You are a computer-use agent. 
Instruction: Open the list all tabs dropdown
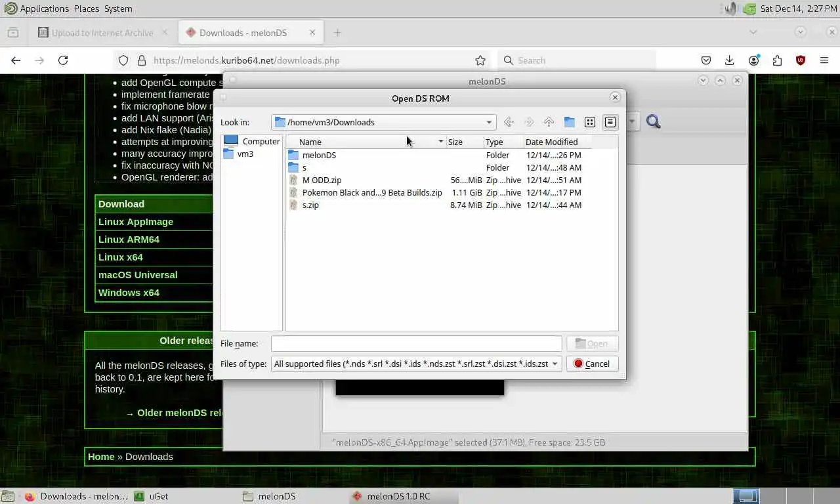coord(753,32)
